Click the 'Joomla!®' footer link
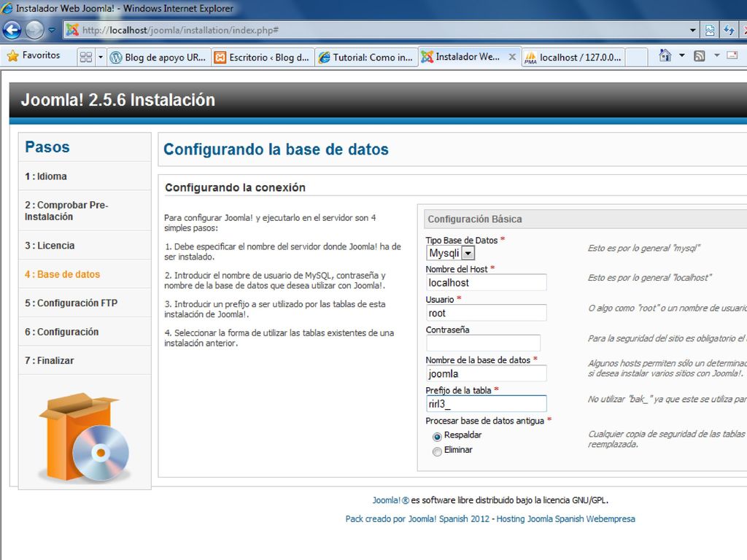The image size is (747, 560). point(391,500)
